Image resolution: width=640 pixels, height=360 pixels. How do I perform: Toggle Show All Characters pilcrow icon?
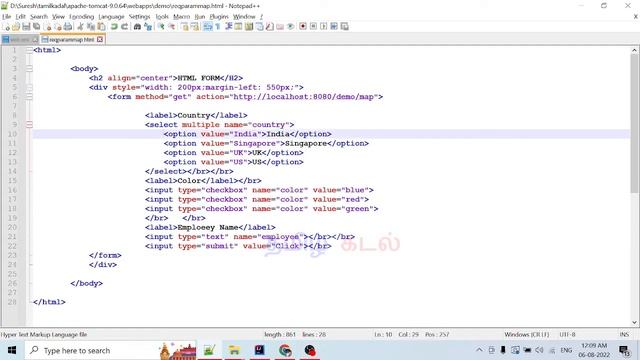(x=218, y=27)
